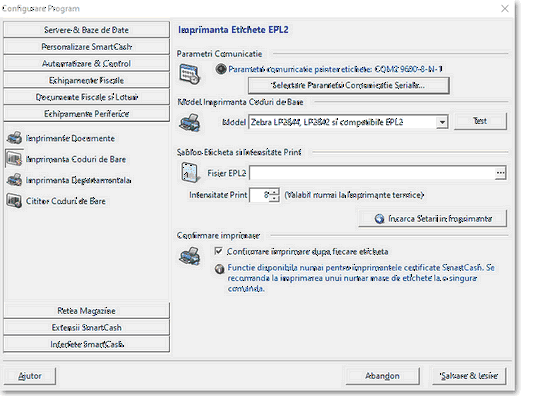Screen dimensions: 539x409
Task: Click Salvare & Iesire button
Action: (469, 376)
